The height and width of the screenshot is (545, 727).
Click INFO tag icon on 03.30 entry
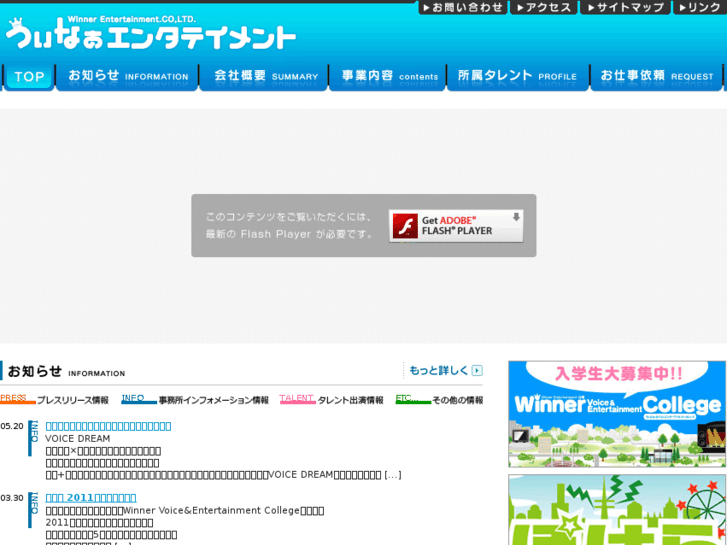(x=33, y=510)
